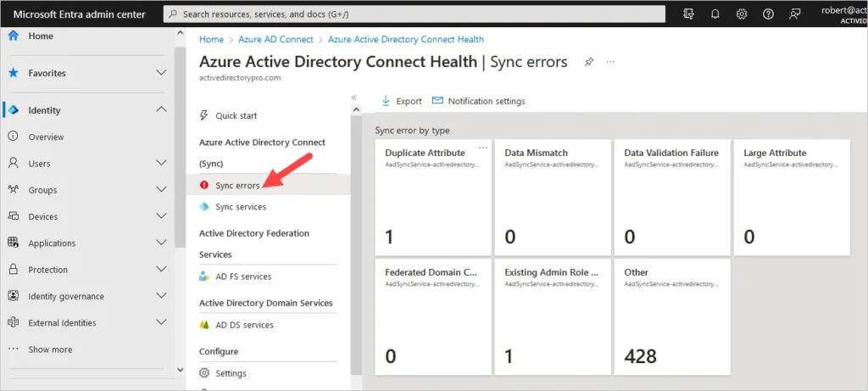Open the Large Attribute tile
The height and width of the screenshot is (391, 868).
click(x=793, y=197)
